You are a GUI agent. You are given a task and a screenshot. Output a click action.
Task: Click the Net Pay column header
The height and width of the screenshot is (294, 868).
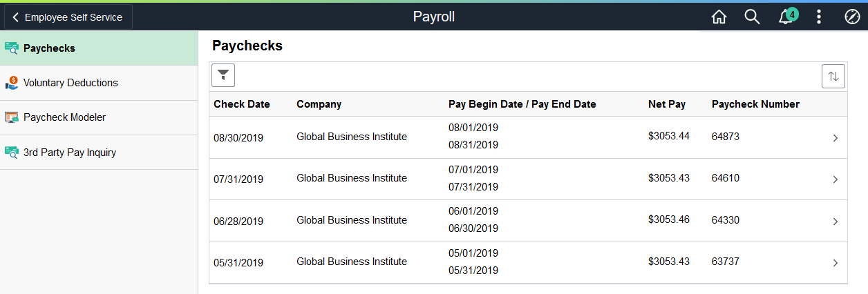(667, 104)
